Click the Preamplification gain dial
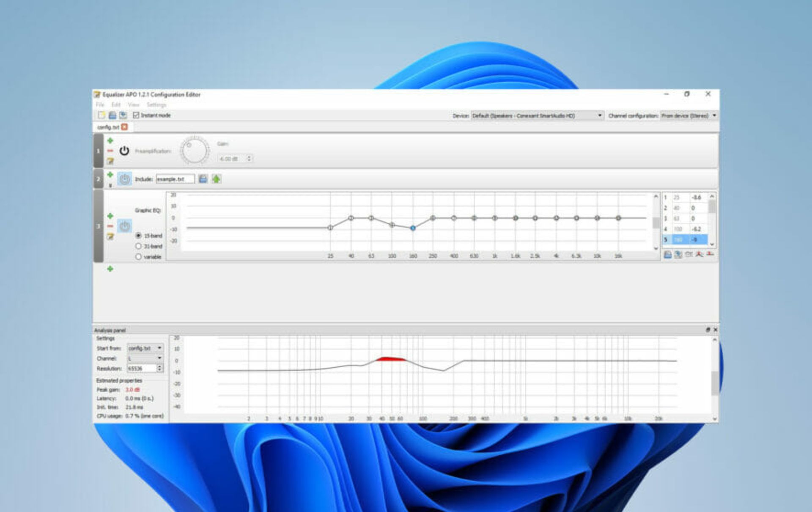The height and width of the screenshot is (512, 812). click(195, 151)
